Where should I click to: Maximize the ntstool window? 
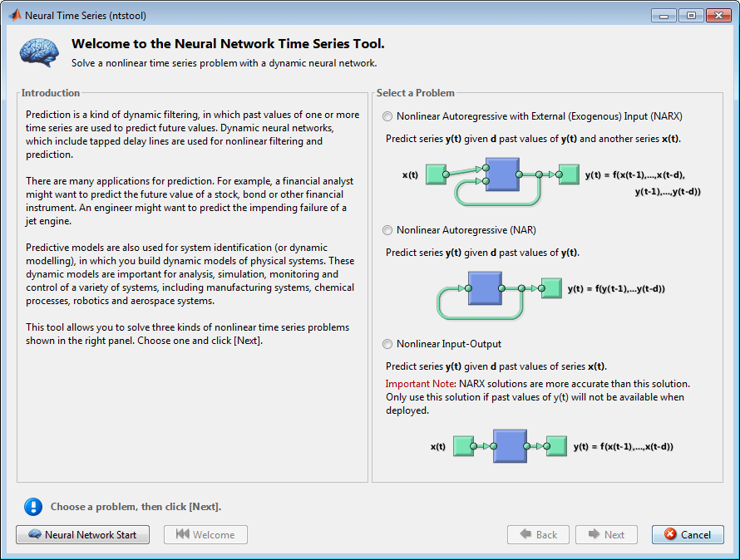coord(691,16)
